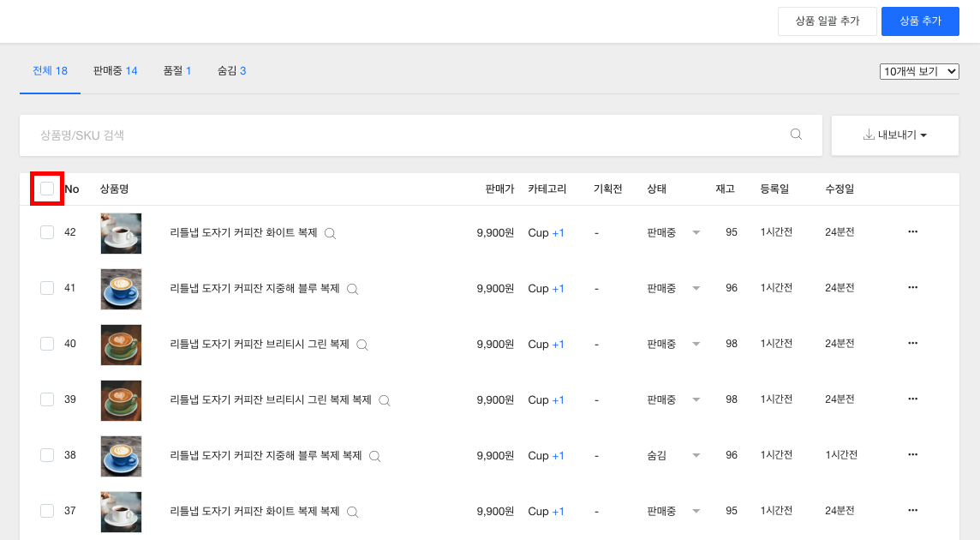Switch to the 전체 18 tab
Viewport: 980px width, 540px height.
50,70
